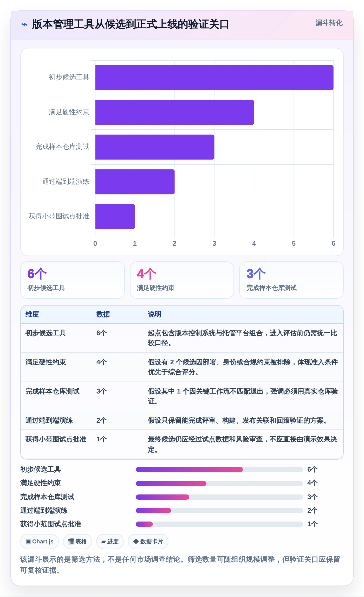Select the Chart.js chip

(40, 542)
